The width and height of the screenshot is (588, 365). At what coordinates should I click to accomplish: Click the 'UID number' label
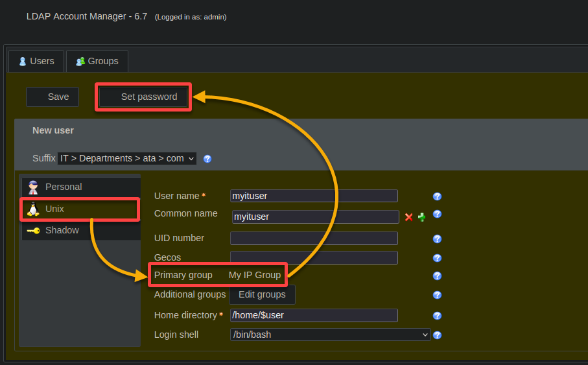click(179, 238)
